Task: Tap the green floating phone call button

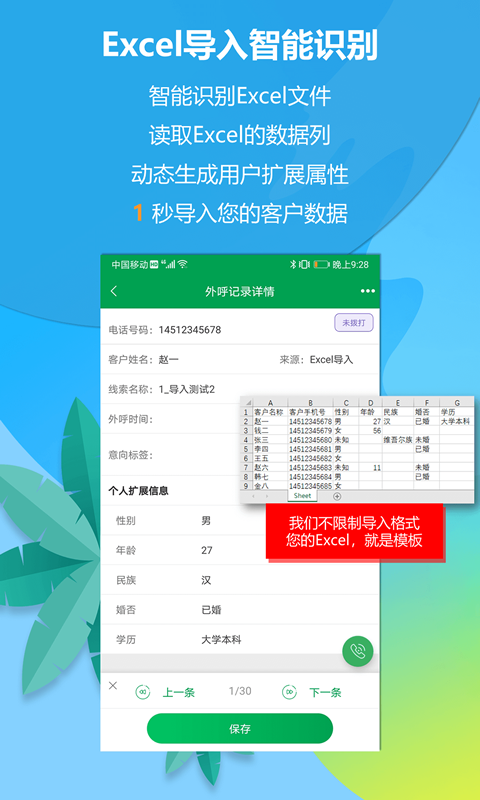Action: coord(358,651)
